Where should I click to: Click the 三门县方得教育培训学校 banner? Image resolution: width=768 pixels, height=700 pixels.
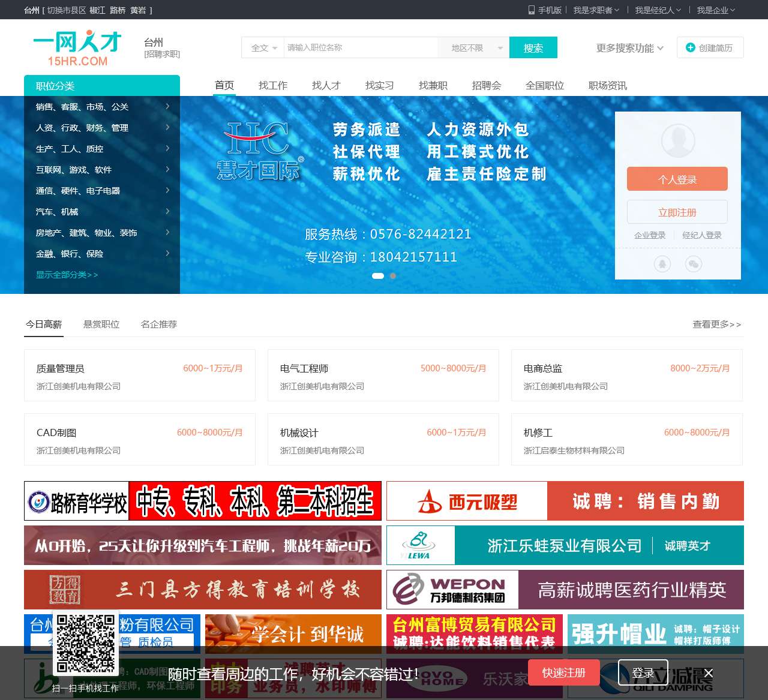[x=203, y=590]
